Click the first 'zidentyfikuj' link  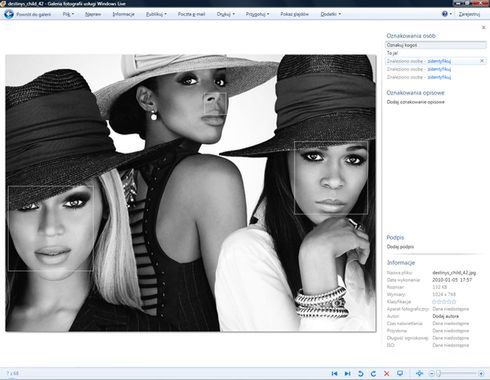pyautogui.click(x=439, y=61)
